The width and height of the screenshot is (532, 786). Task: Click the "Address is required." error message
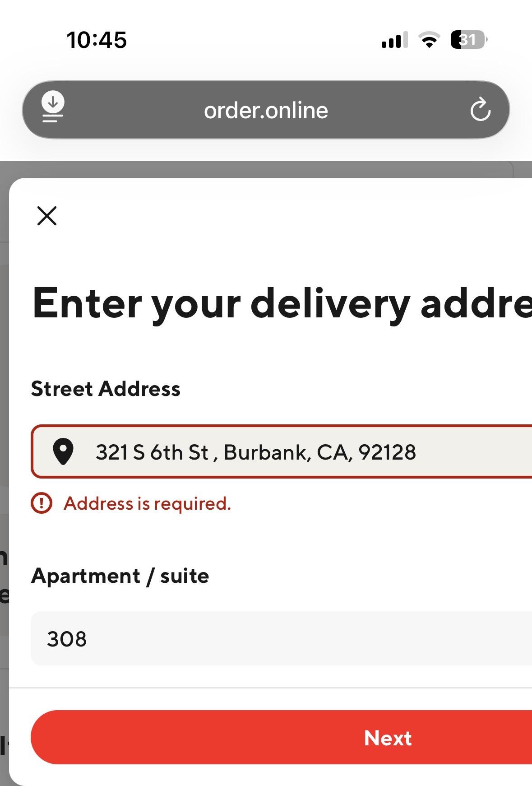147,503
